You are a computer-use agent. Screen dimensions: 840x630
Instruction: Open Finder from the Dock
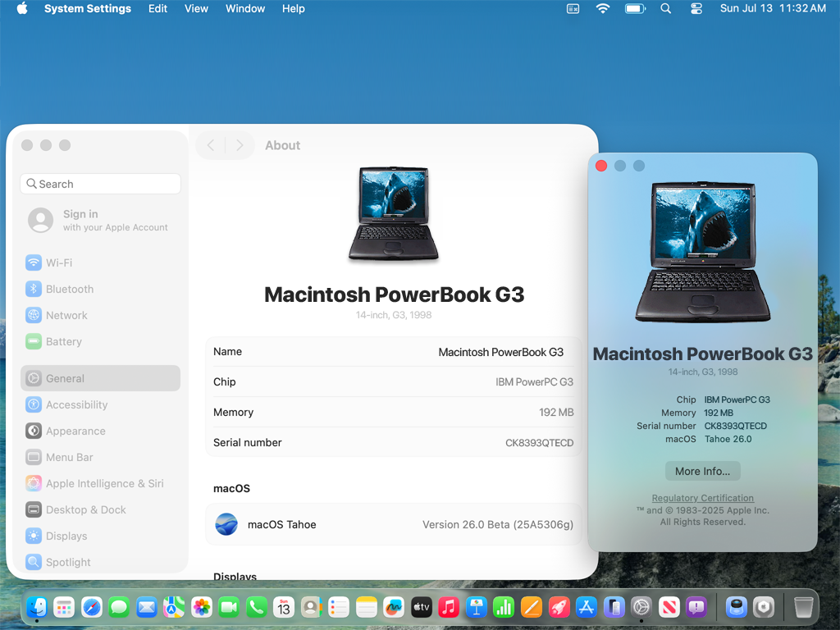pos(37,607)
